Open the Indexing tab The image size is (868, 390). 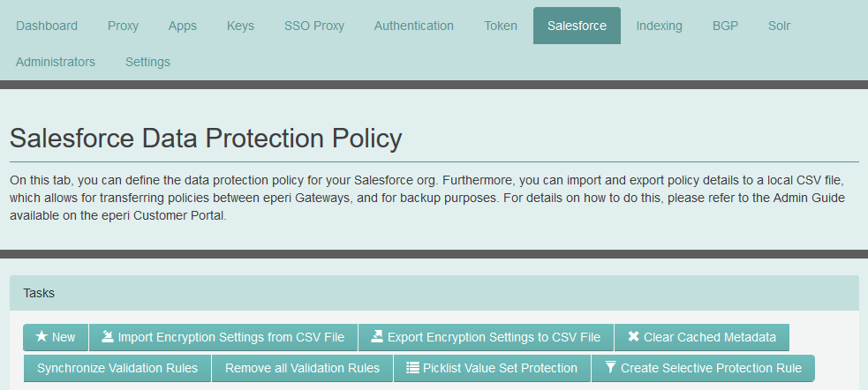[x=660, y=26]
